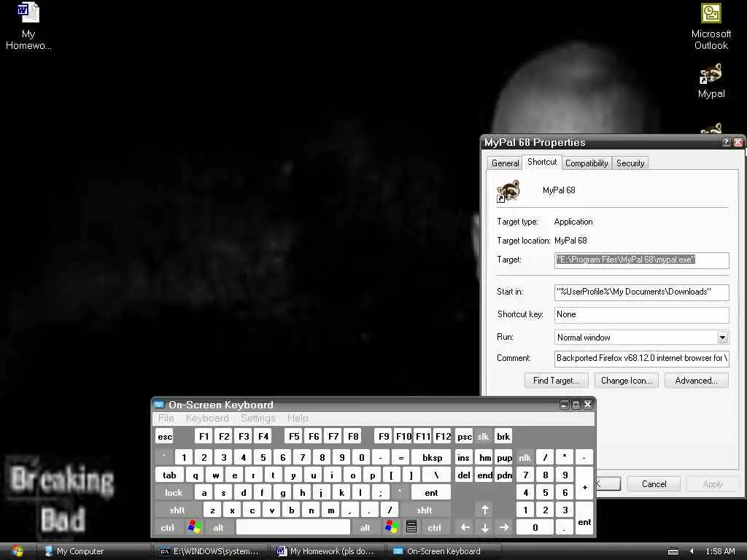Toggle the right ctrl key

(435, 527)
